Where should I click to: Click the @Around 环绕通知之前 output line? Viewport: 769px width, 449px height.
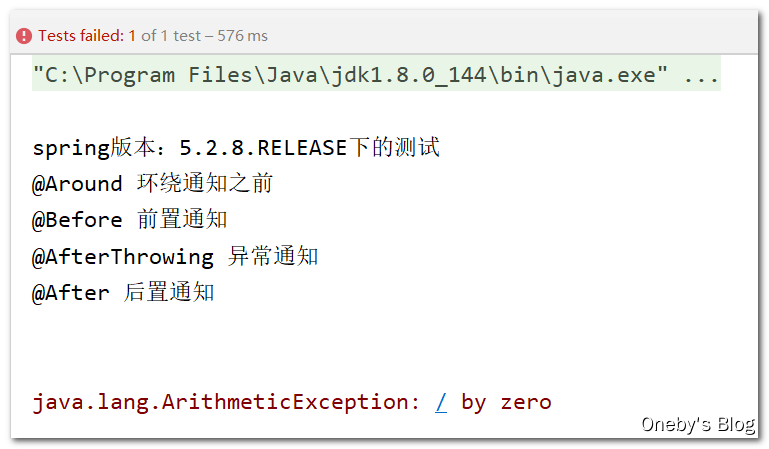coord(153,184)
